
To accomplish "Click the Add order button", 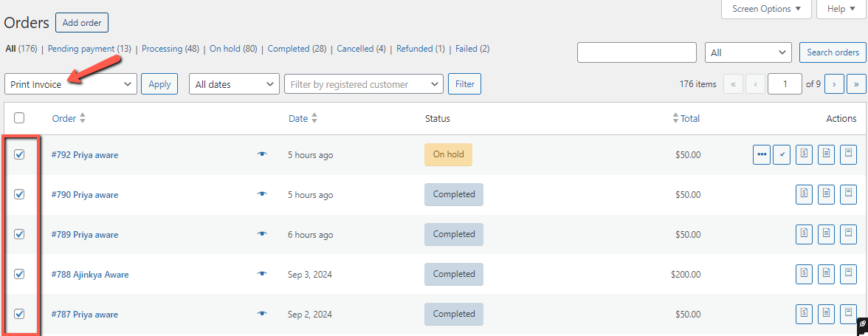I will tap(82, 23).
